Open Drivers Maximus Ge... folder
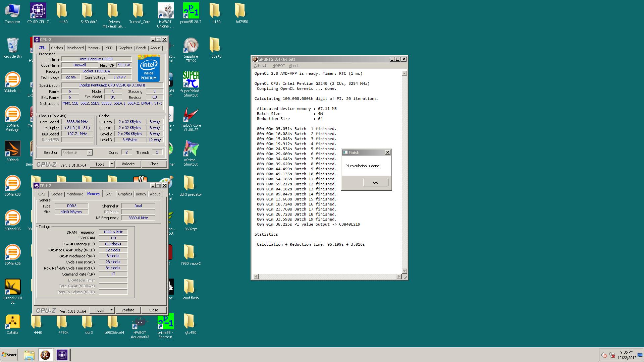Image resolution: width=644 pixels, height=362 pixels. 114,15
